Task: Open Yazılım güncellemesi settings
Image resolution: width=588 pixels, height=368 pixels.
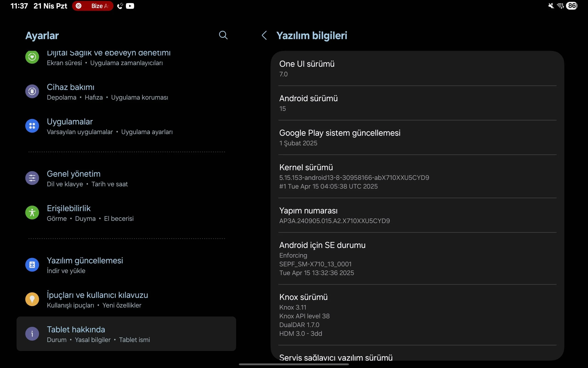Action: pos(126,265)
